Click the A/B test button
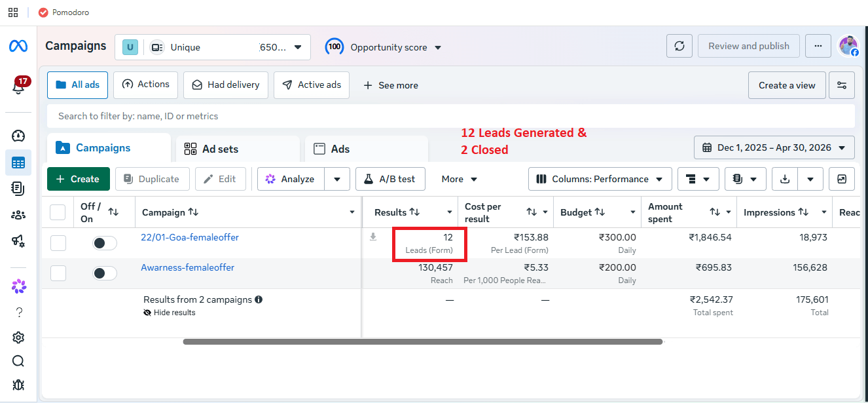The width and height of the screenshot is (868, 403). (x=390, y=179)
